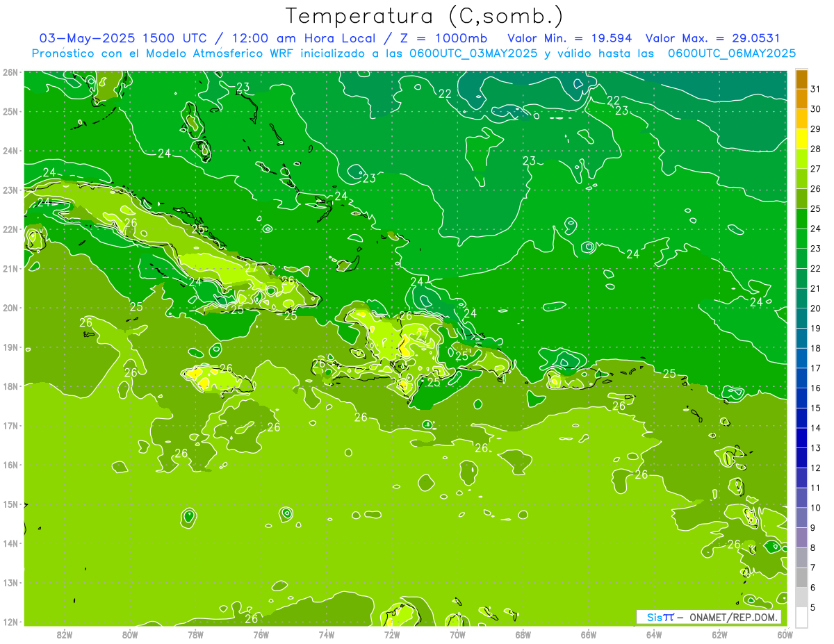The width and height of the screenshot is (834, 644).
Task: Click the "13N" latitude axis label
Action: (10, 582)
